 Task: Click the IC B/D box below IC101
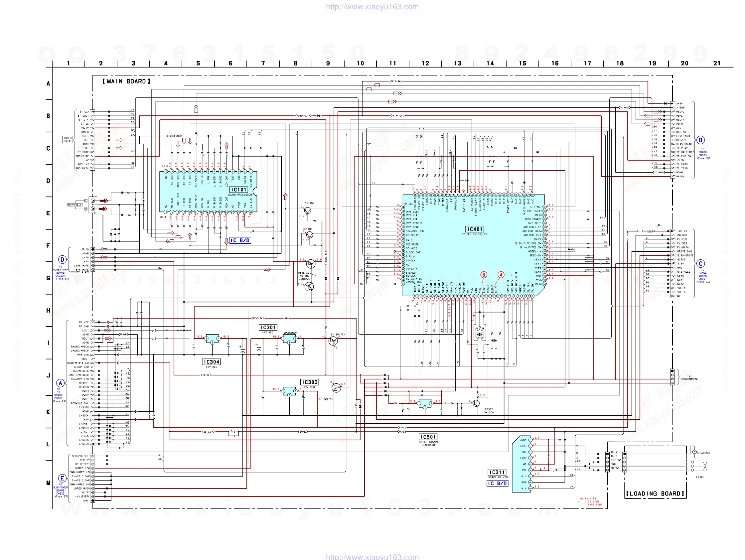click(x=240, y=240)
